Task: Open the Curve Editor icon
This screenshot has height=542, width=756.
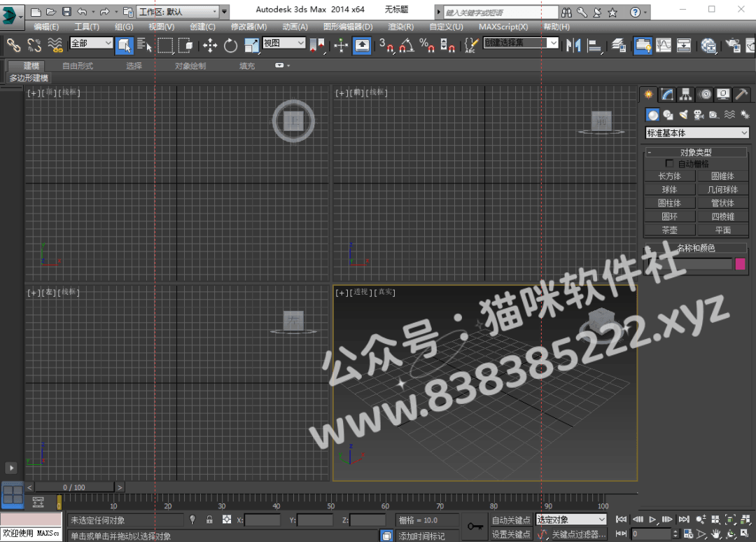Action: coord(664,46)
